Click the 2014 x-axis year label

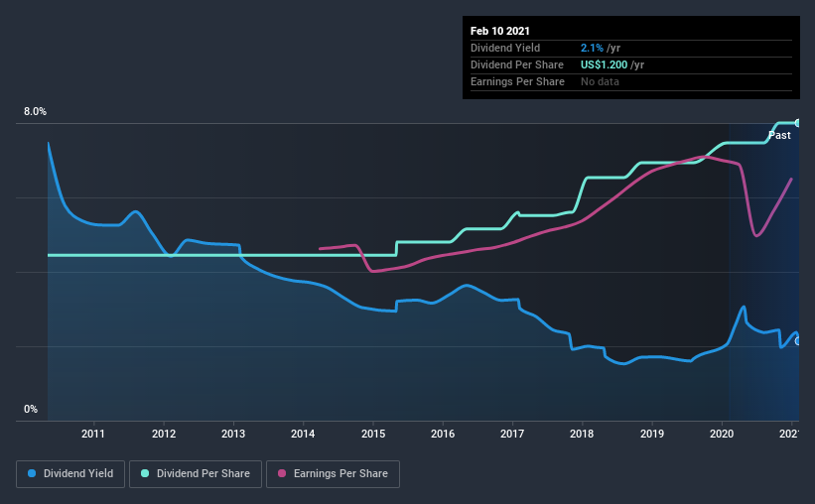303,434
